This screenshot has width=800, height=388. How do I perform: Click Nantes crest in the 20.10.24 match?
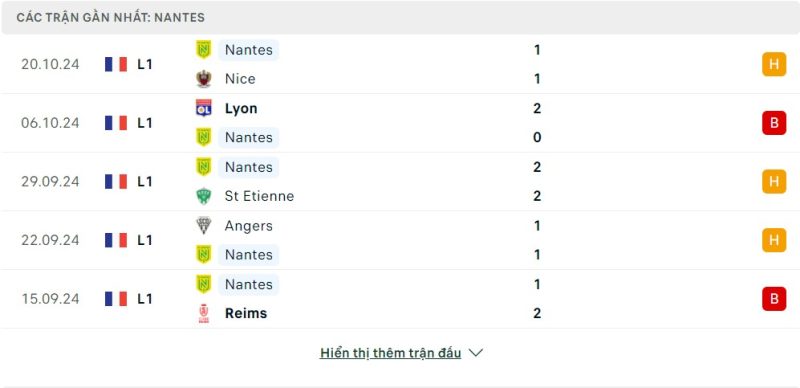tap(204, 50)
